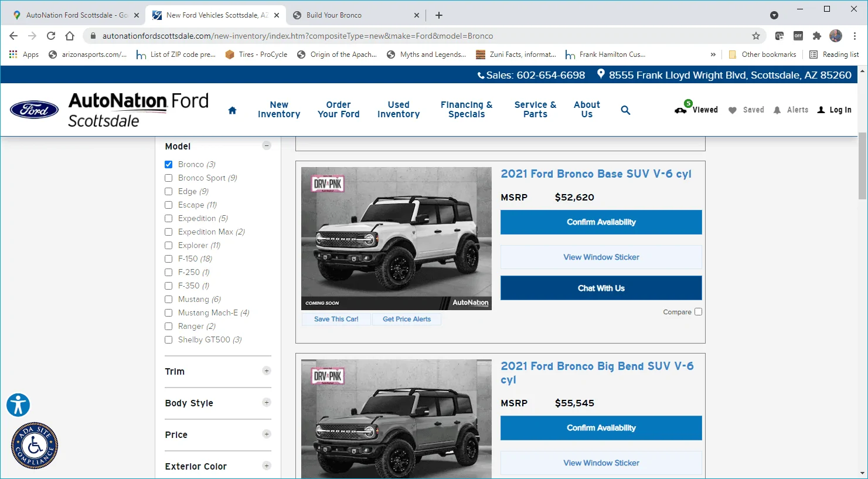Go back to the previous page
The image size is (868, 479).
pyautogui.click(x=13, y=36)
